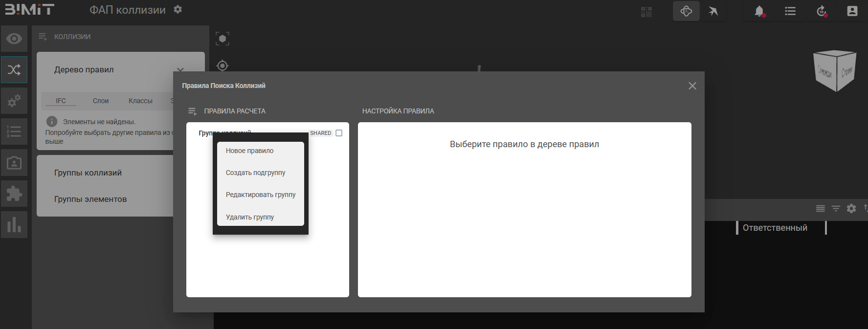This screenshot has width=868, height=329.
Task: Click Редактировать группу in context menu
Action: coord(261,195)
